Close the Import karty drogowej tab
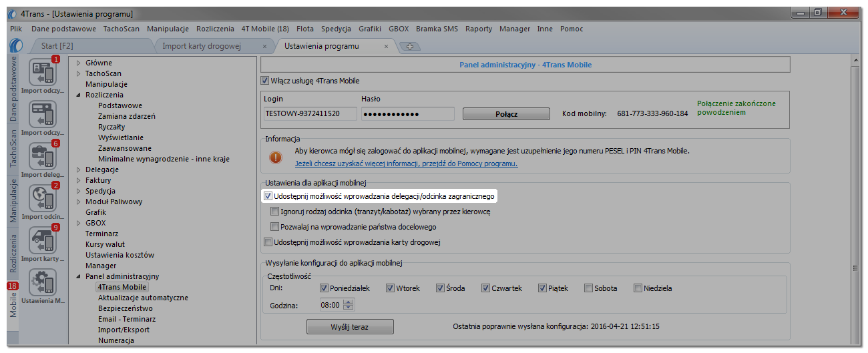The image size is (868, 353). pos(264,47)
